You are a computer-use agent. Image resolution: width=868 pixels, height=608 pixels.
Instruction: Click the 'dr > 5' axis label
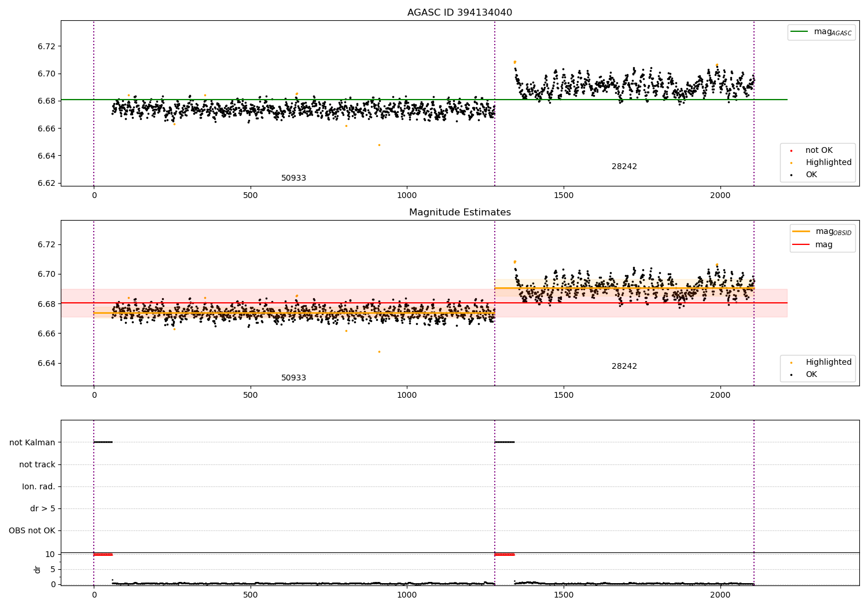coord(43,509)
